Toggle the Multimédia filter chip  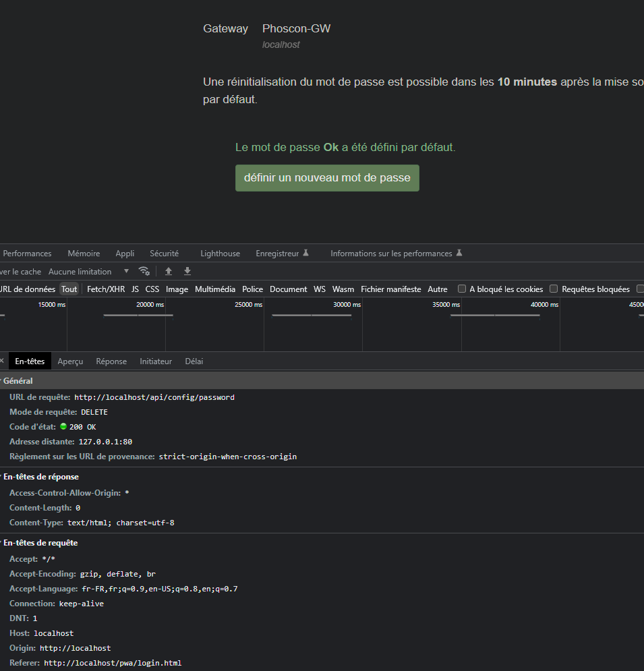pyautogui.click(x=214, y=289)
